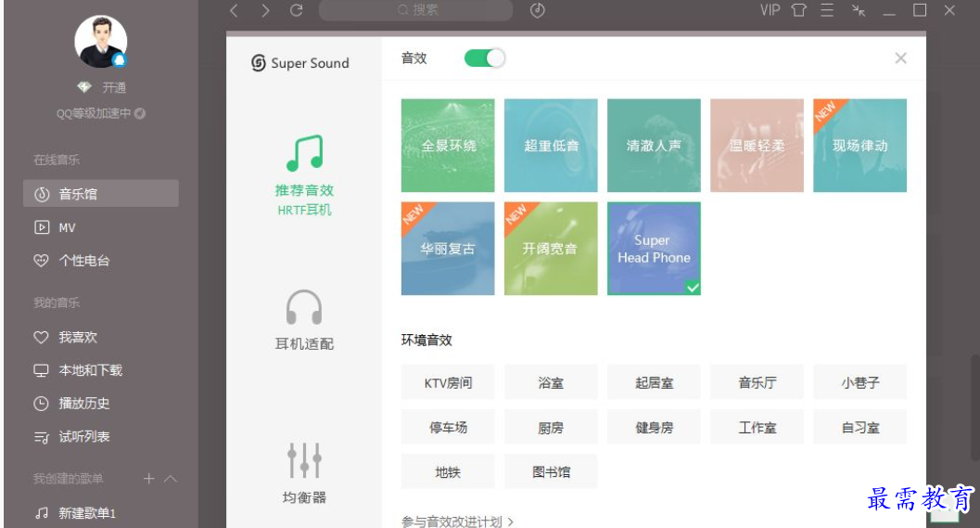Open the skin (shirt) icon
980x528 pixels.
pyautogui.click(x=799, y=10)
